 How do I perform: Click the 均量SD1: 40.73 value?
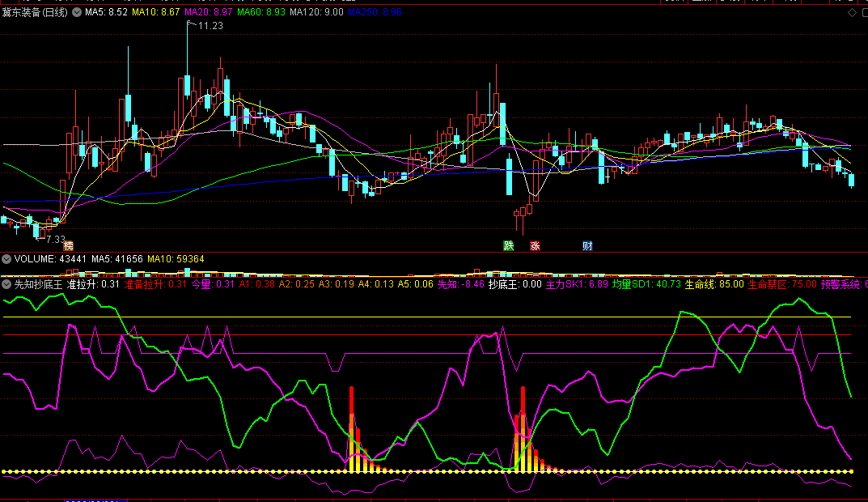pyautogui.click(x=646, y=284)
